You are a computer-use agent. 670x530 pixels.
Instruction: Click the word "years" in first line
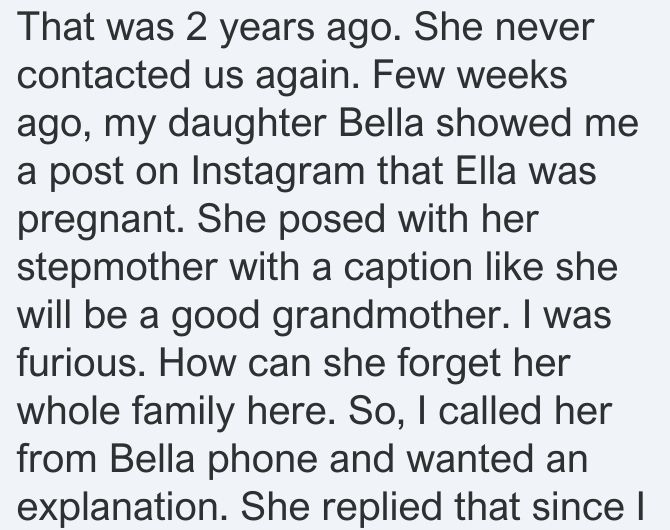pos(267,29)
